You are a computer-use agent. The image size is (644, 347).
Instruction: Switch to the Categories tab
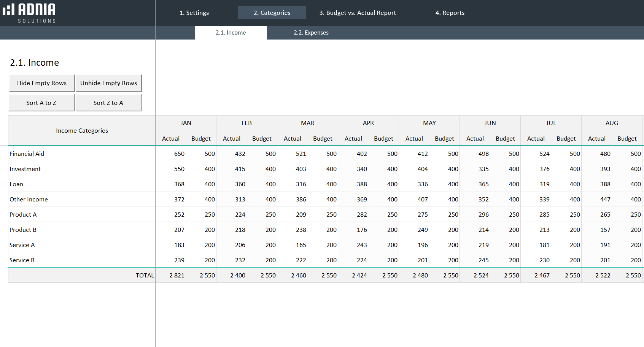(272, 13)
